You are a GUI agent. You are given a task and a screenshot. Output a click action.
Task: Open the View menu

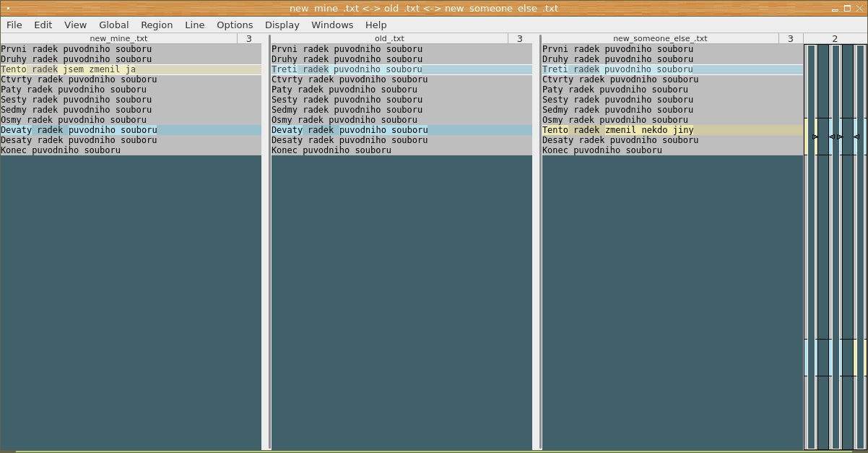[76, 25]
